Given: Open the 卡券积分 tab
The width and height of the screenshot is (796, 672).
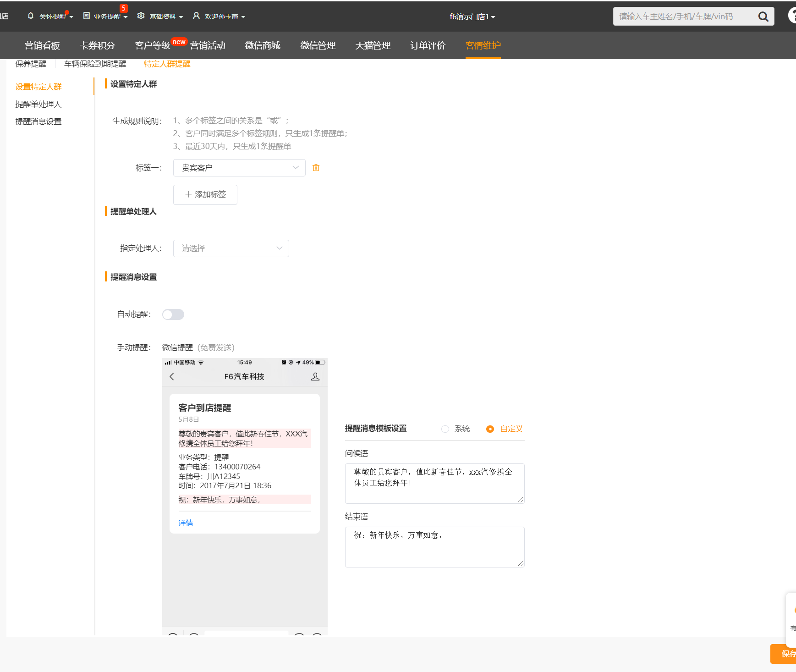Looking at the screenshot, I should 97,45.
